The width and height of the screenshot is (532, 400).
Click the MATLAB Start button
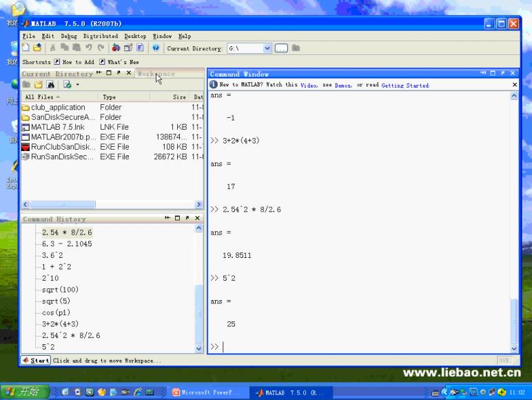[x=36, y=360]
